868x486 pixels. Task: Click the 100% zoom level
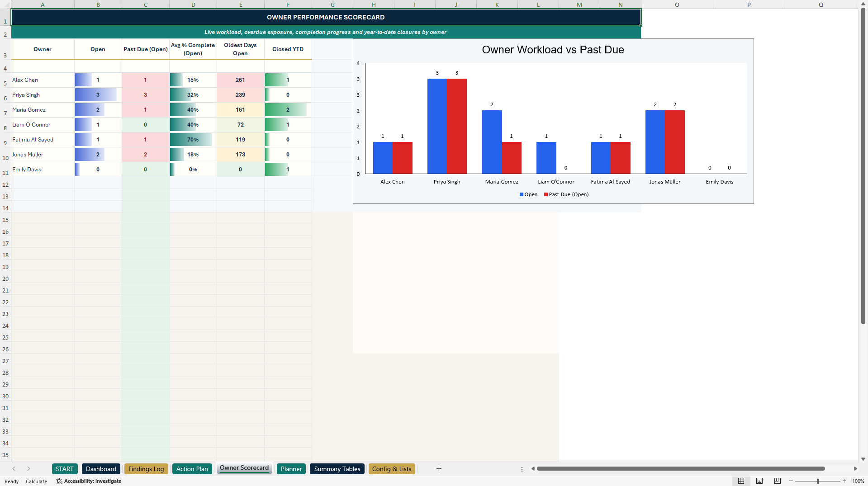(858, 481)
